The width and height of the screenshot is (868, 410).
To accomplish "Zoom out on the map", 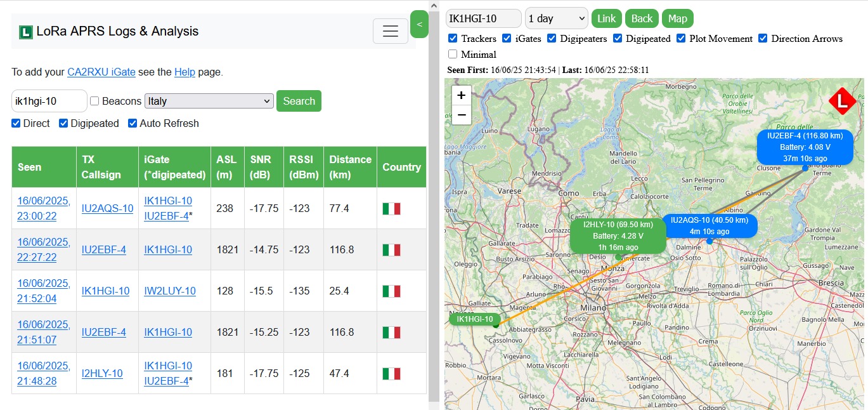I will coord(461,115).
